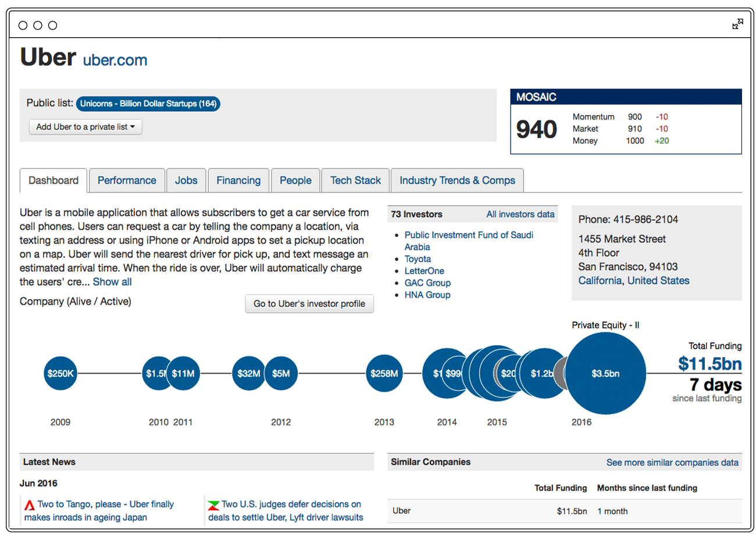Click the MOSAIC score 940
This screenshot has width=756, height=541.
tap(537, 129)
